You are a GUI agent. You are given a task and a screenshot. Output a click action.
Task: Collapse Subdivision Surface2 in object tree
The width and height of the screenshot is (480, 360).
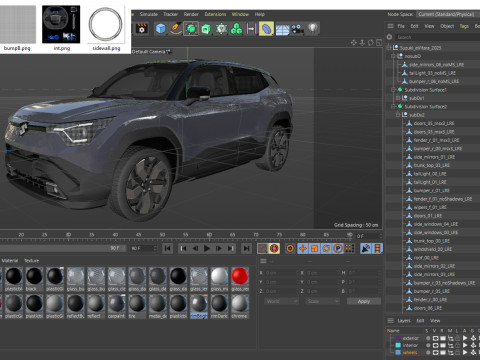[x=393, y=106]
